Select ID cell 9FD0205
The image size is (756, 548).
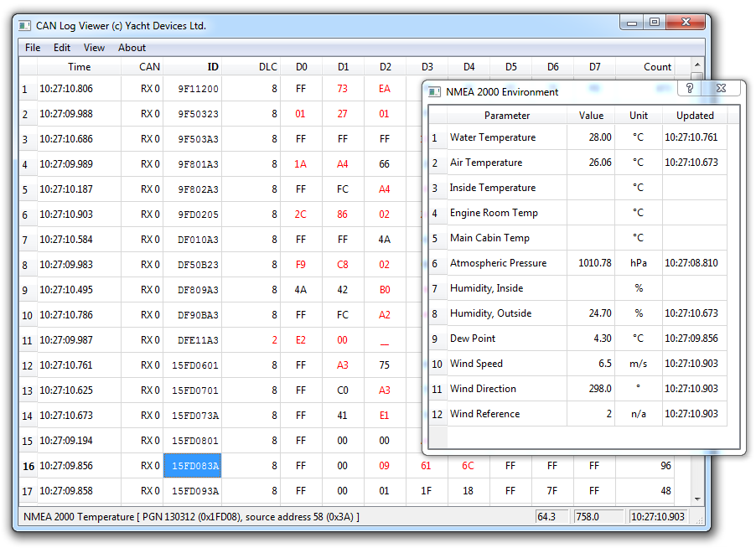[193, 214]
